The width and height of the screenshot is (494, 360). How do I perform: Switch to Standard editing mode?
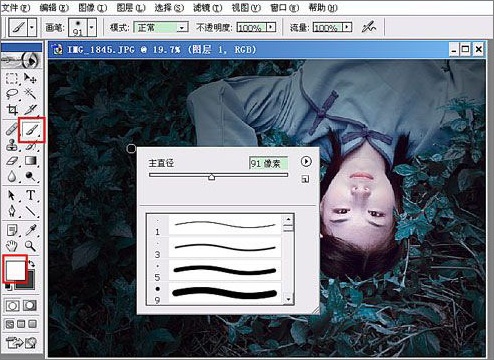tap(12, 306)
